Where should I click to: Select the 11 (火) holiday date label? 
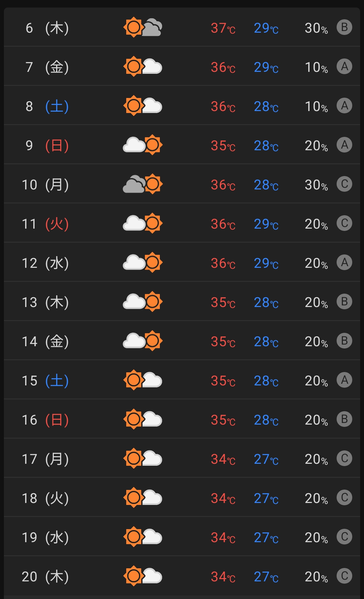45,224
